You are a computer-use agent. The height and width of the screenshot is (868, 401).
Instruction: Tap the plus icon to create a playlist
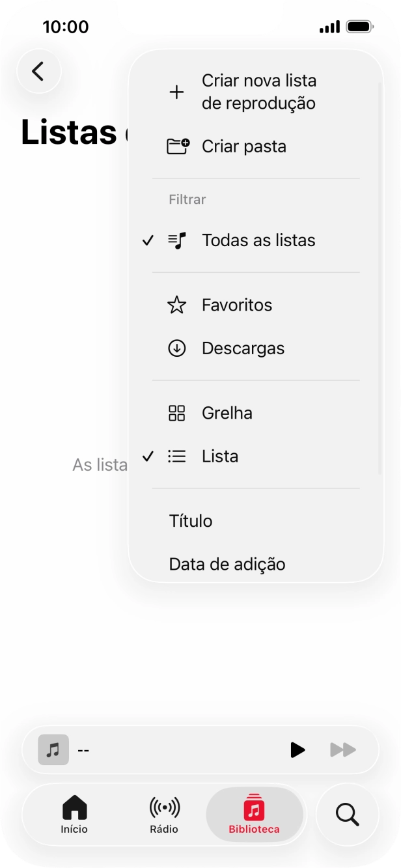(x=176, y=92)
